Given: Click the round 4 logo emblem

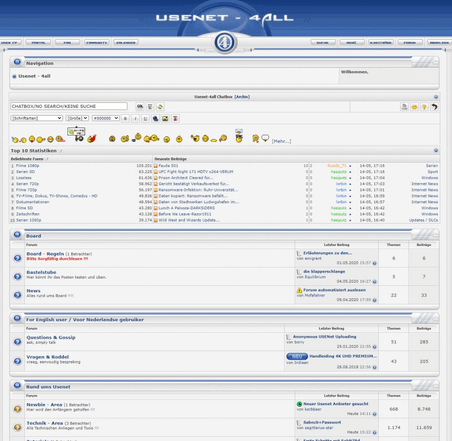Looking at the screenshot, I should [x=225, y=43].
